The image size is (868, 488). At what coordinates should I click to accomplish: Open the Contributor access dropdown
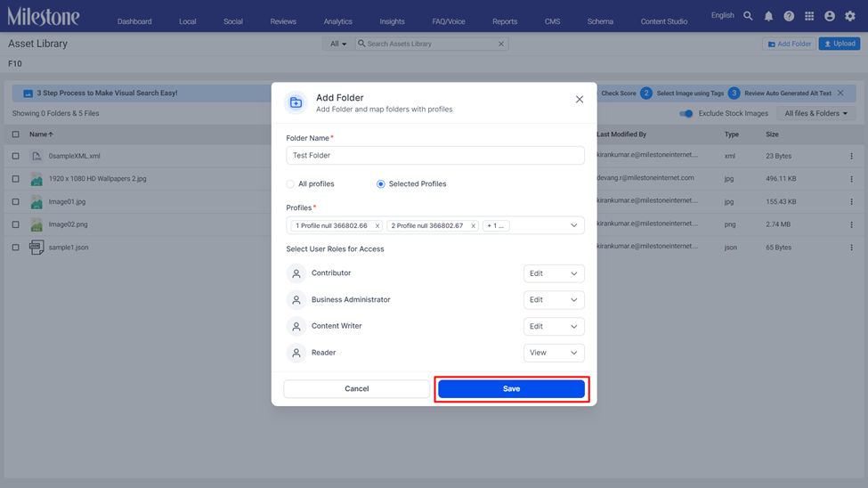tap(554, 273)
